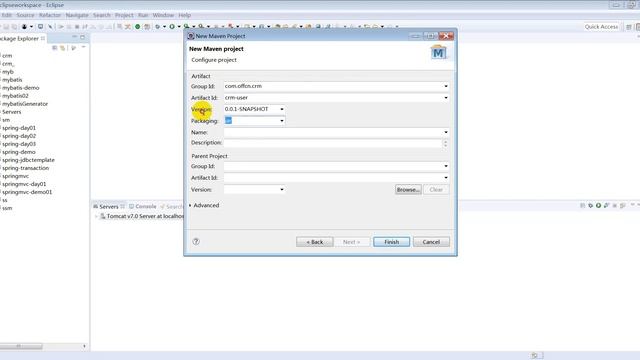
Task: Open the Parent Project Group Id dropdown
Action: (446, 166)
